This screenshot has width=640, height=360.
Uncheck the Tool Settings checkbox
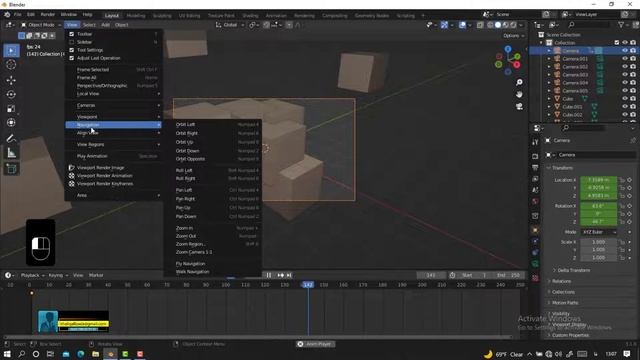[x=71, y=50]
